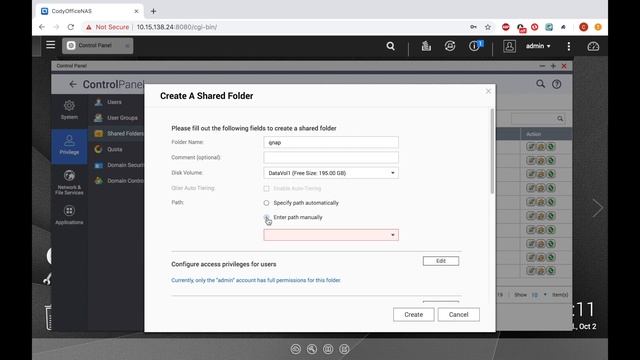Click the Create button
Viewport: 640px width, 360px height.
click(x=413, y=315)
